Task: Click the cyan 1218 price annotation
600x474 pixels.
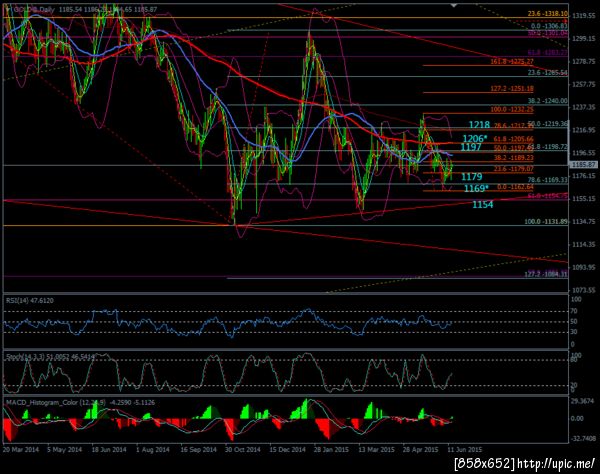Action: [479, 125]
